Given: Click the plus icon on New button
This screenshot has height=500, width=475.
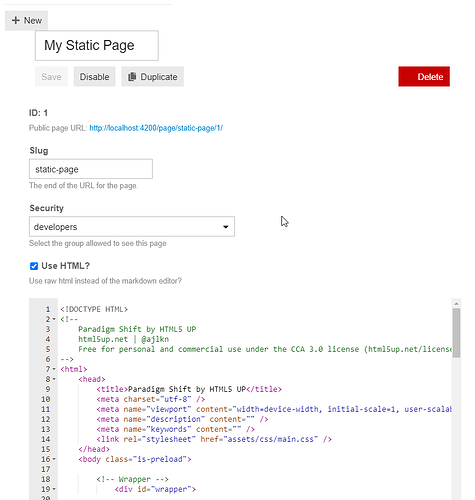Looking at the screenshot, I should coord(16,20).
